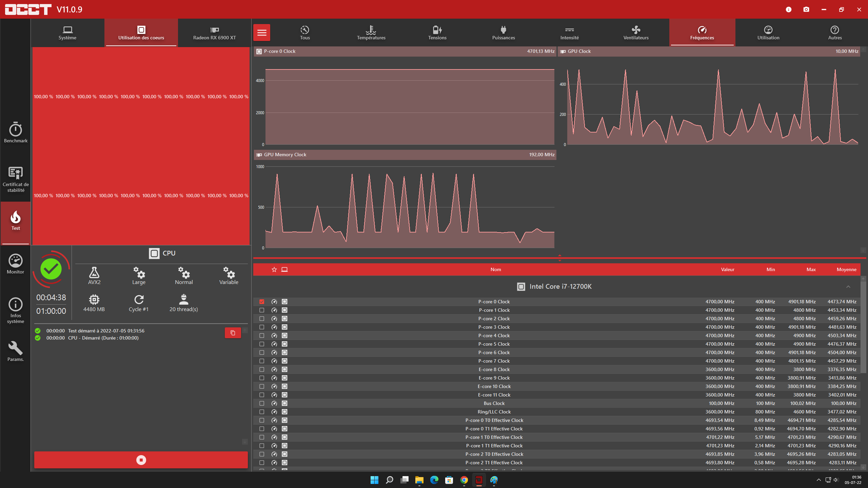Image resolution: width=868 pixels, height=488 pixels.
Task: Click the hamburger menu button
Action: (262, 33)
